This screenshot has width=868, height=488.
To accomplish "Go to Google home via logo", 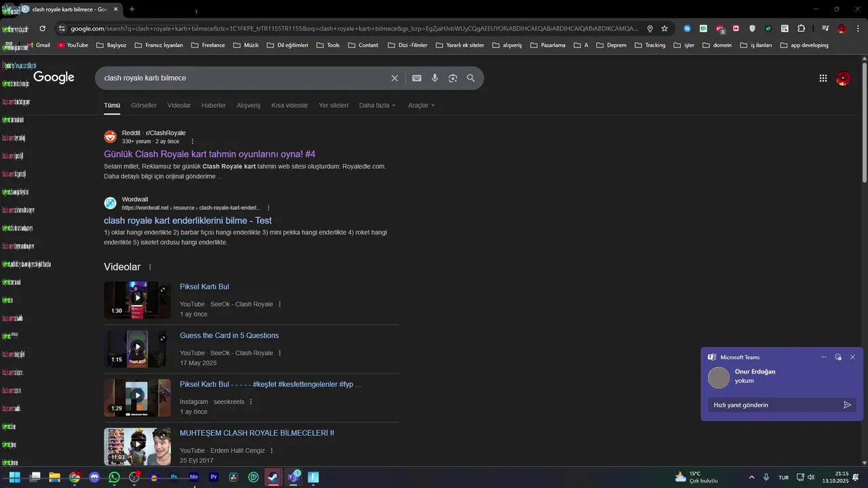I will (54, 78).
